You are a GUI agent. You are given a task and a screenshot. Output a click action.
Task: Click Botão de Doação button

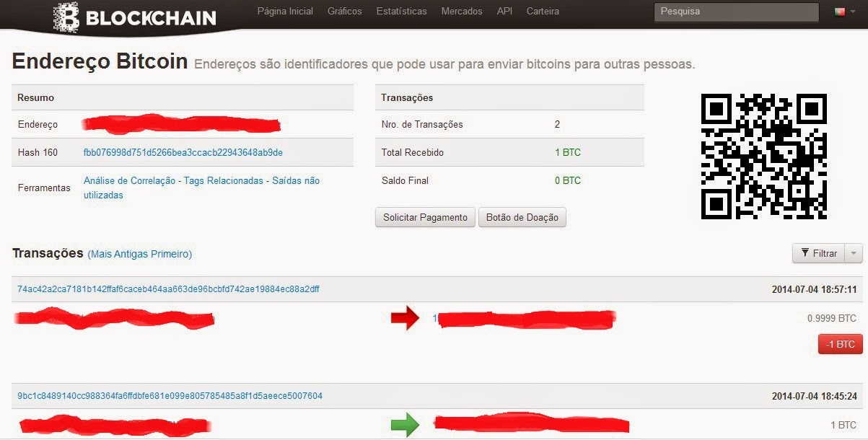point(522,217)
